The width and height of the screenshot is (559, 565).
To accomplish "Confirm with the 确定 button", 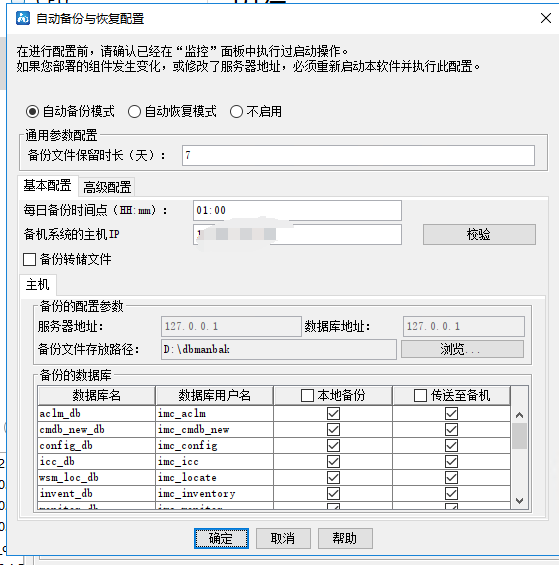I will [221, 538].
